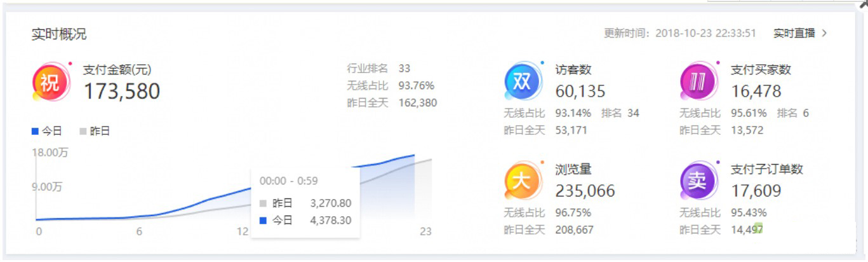Click the tooltip 今日 value 4,378.30
The height and width of the screenshot is (262, 868).
[331, 221]
